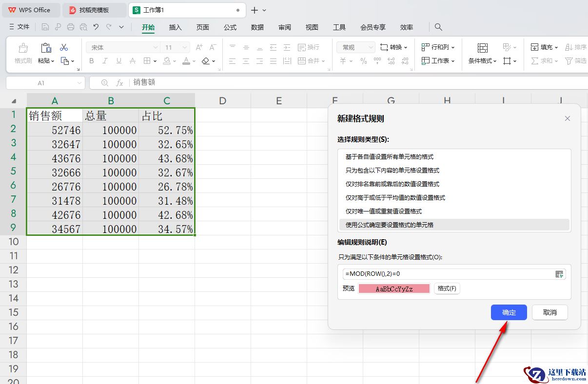Select rule type 只为包含以下内容的单元格设置格式
The height and width of the screenshot is (384, 588).
pyautogui.click(x=454, y=171)
